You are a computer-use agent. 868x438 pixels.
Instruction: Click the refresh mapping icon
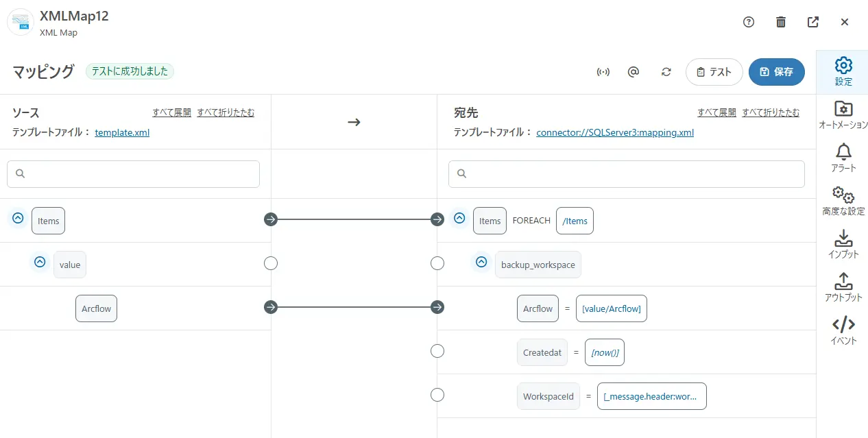666,72
